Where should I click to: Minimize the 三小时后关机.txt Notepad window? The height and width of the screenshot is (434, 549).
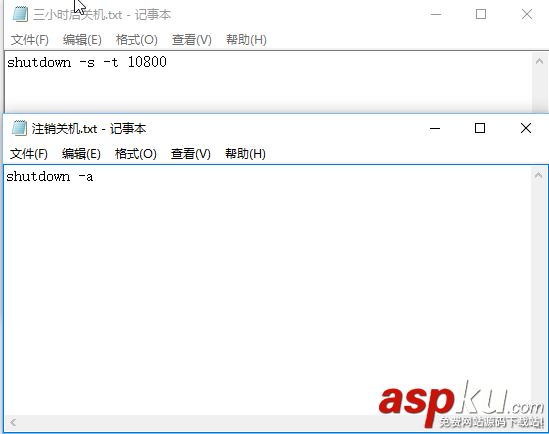point(436,14)
